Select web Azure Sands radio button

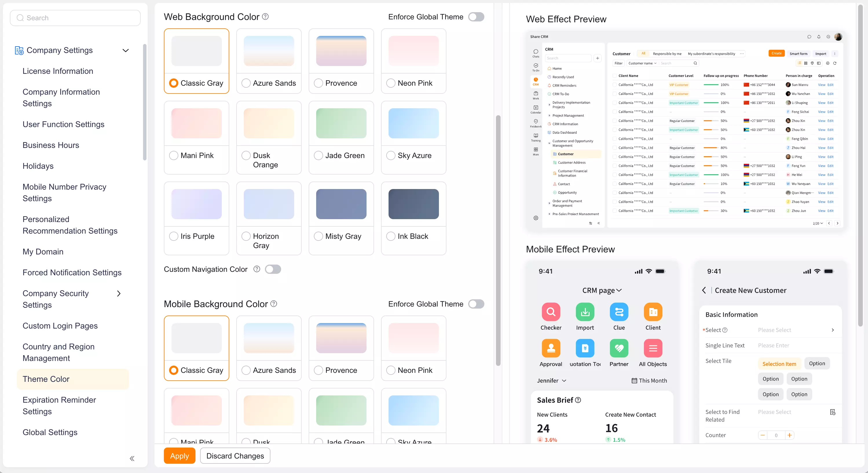coord(246,83)
